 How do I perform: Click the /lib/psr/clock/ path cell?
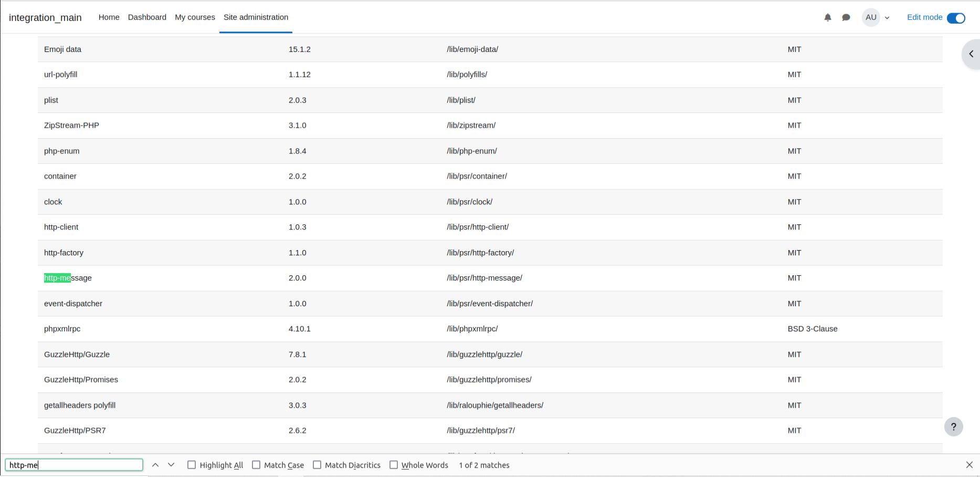[x=470, y=202]
